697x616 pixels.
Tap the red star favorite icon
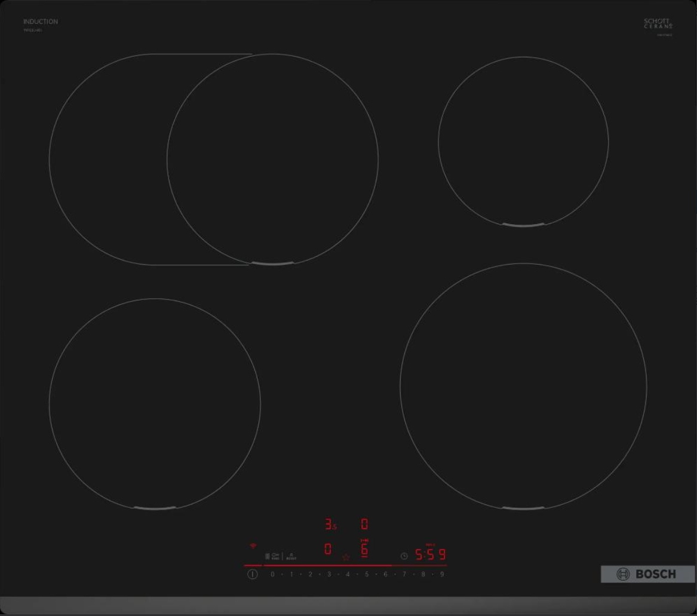click(x=346, y=557)
